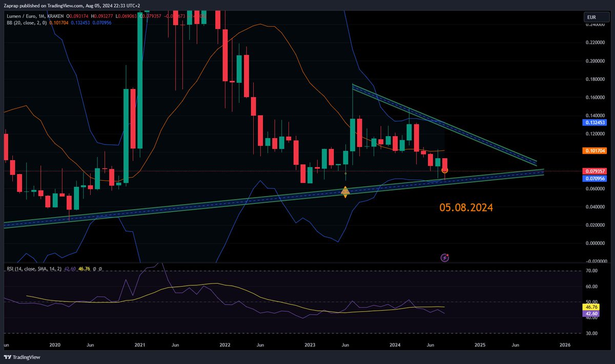Click the 2026 label on time axis
This screenshot has height=364, width=615.
(x=564, y=345)
